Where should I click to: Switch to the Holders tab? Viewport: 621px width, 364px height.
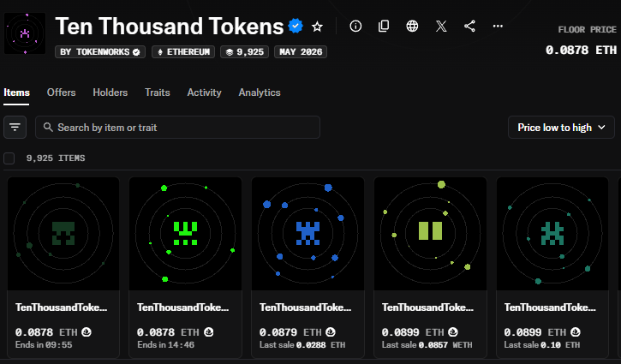point(110,92)
